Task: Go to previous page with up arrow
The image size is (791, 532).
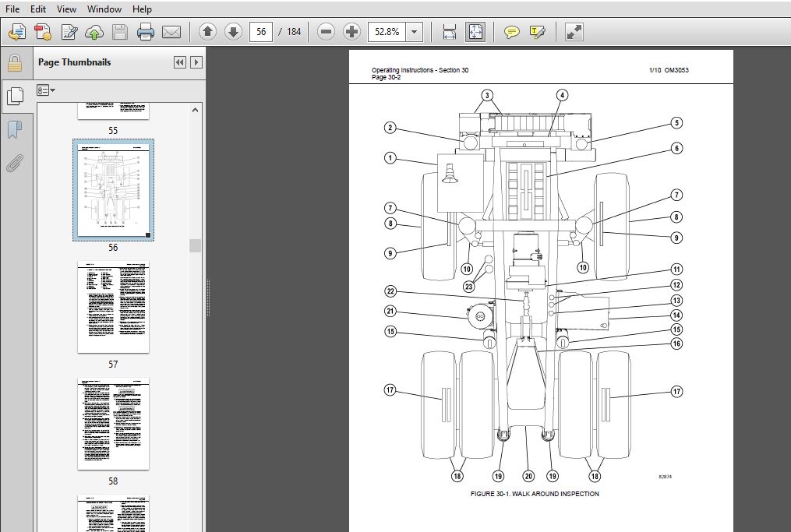Action: tap(207, 32)
